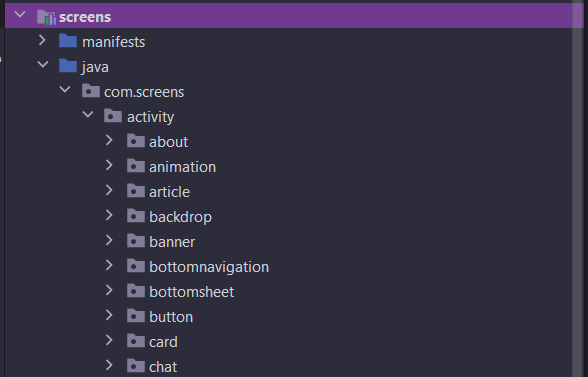This screenshot has height=377, width=588.
Task: Select the article package label
Action: (170, 192)
